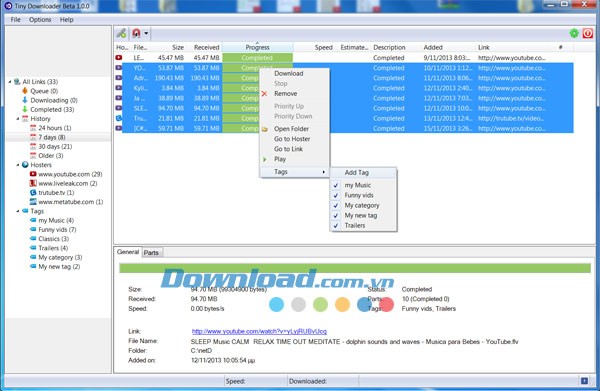Select the Older (3) history filter
This screenshot has height=391, width=600.
(51, 155)
